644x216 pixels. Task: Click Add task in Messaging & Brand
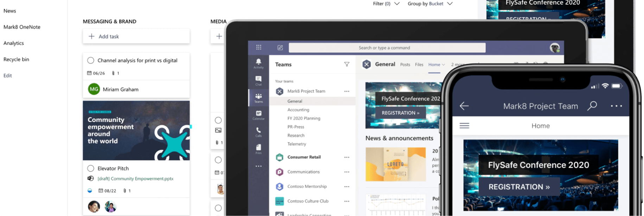136,36
